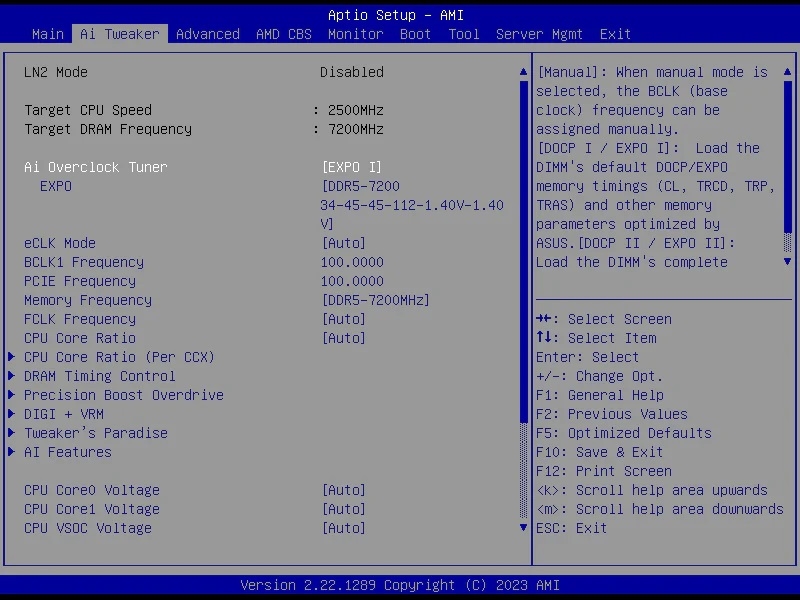Screen dimensions: 800x600
Task: Expand Precision Boost Overdrive section
Action: pyautogui.click(x=123, y=395)
